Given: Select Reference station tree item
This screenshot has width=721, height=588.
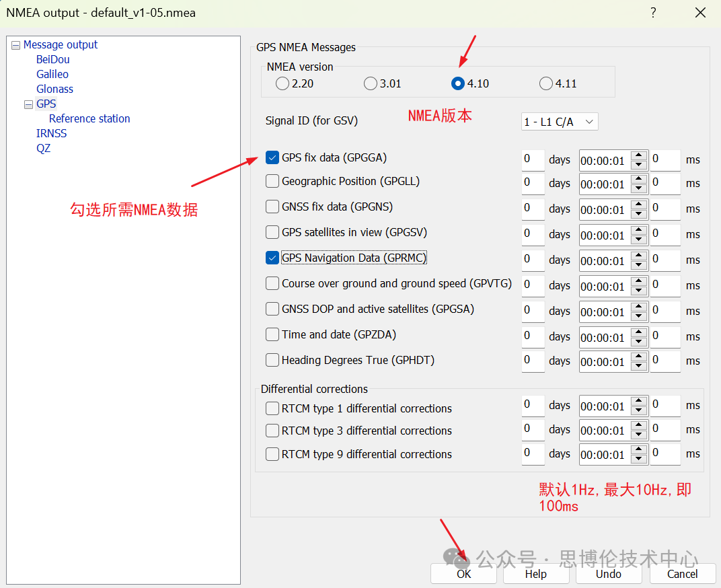Looking at the screenshot, I should pos(89,118).
